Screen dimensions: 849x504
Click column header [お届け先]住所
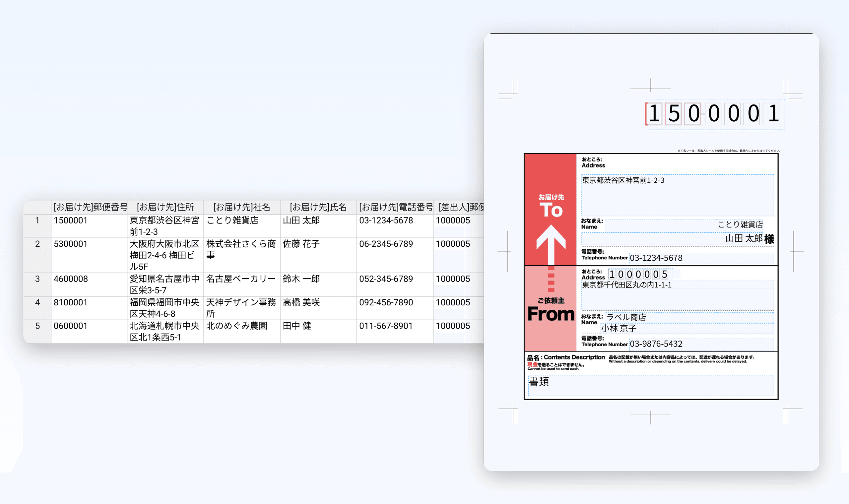pos(165,207)
